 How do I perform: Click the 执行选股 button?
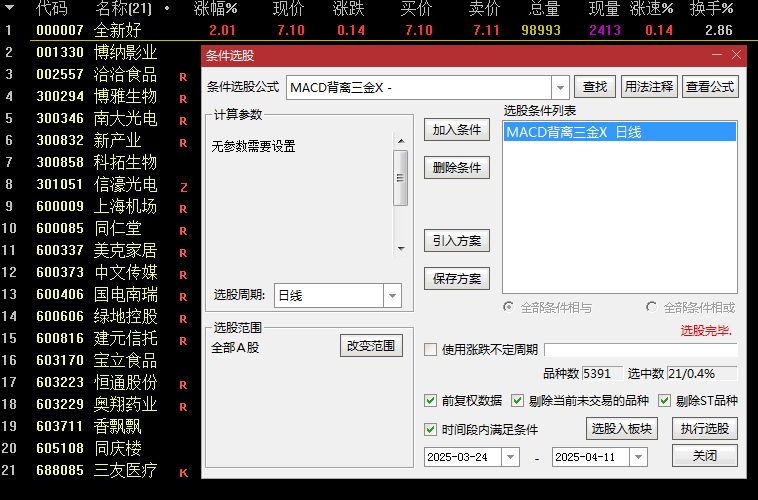pyautogui.click(x=704, y=428)
